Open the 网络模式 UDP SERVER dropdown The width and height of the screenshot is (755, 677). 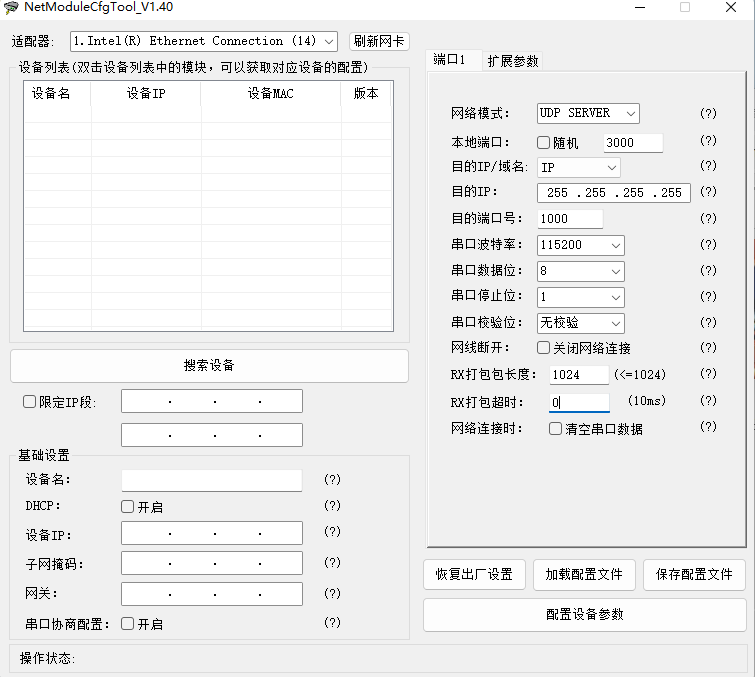pyautogui.click(x=588, y=114)
